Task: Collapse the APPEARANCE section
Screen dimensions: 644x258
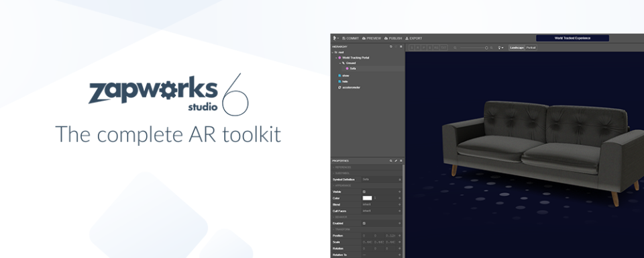Action: pos(367,185)
